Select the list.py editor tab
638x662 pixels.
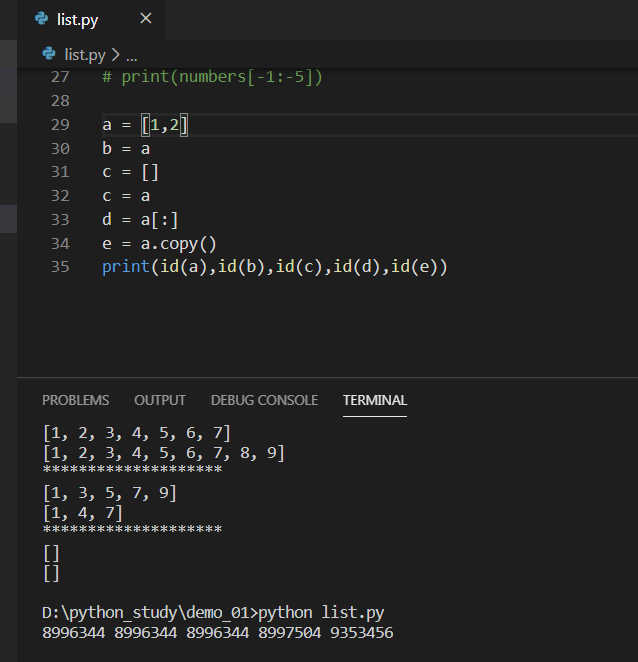coord(91,20)
